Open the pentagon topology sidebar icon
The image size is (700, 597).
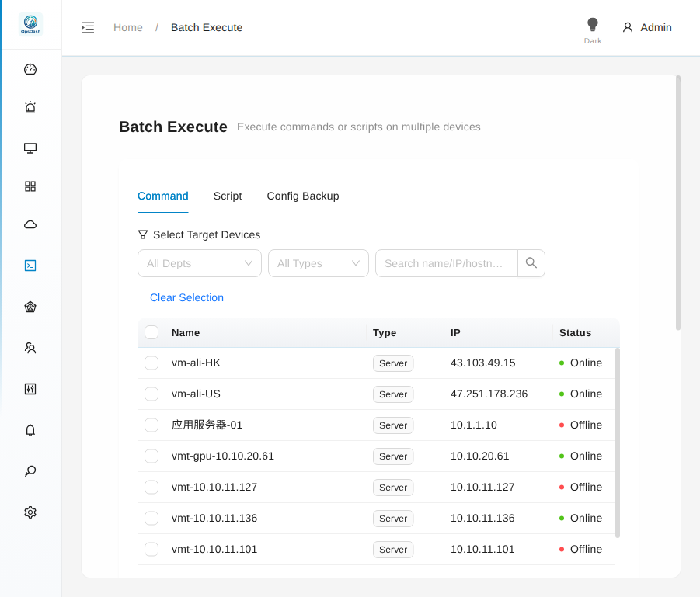tap(30, 307)
